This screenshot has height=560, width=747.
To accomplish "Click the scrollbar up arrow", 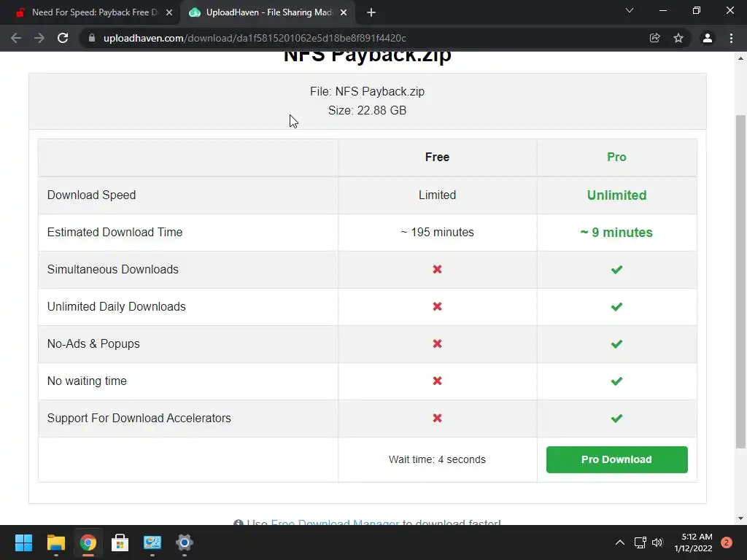I will coord(740,58).
